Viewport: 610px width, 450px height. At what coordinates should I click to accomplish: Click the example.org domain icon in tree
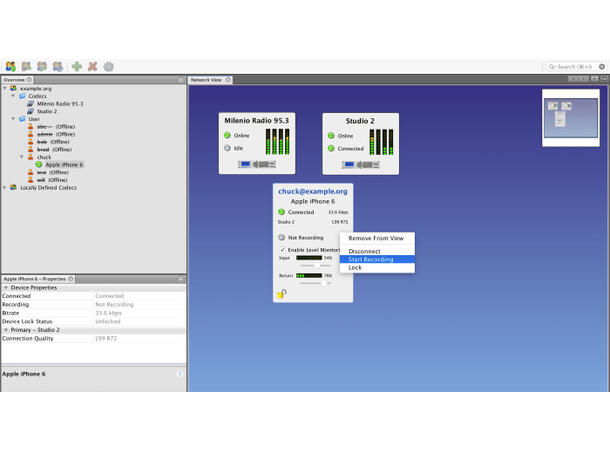14,88
